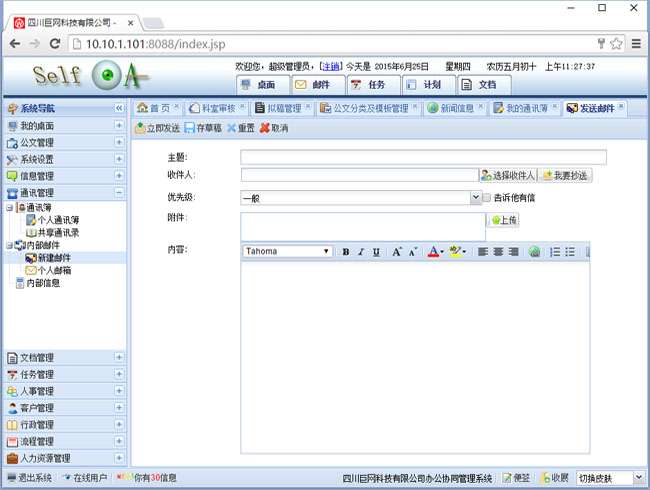Click 立即发送 to send the mail now
This screenshot has height=490, width=650.
tap(157, 128)
